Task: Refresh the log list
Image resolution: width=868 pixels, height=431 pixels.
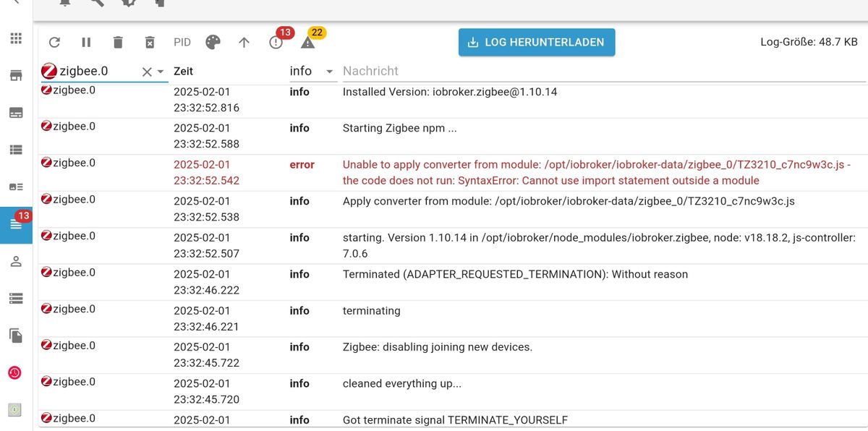Action: tap(54, 43)
